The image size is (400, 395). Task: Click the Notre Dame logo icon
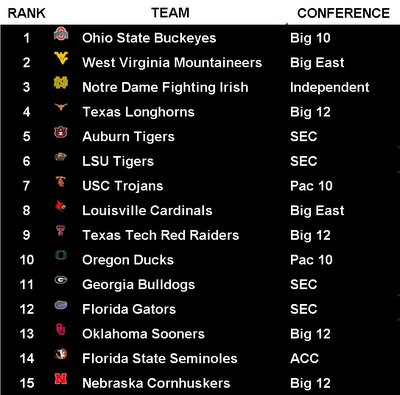coord(61,83)
